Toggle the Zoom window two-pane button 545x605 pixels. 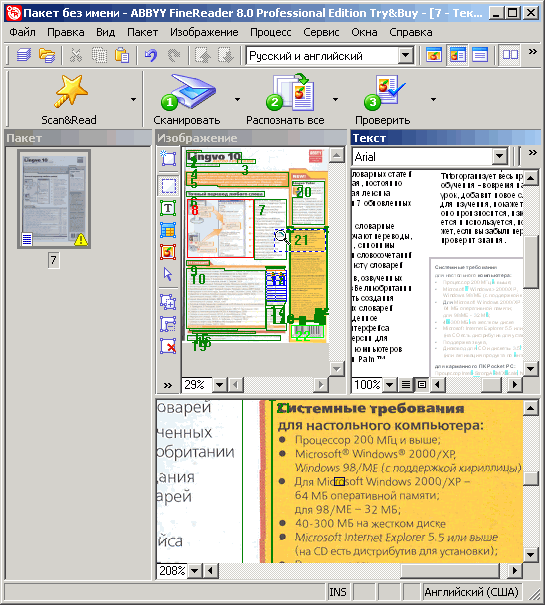[510, 55]
